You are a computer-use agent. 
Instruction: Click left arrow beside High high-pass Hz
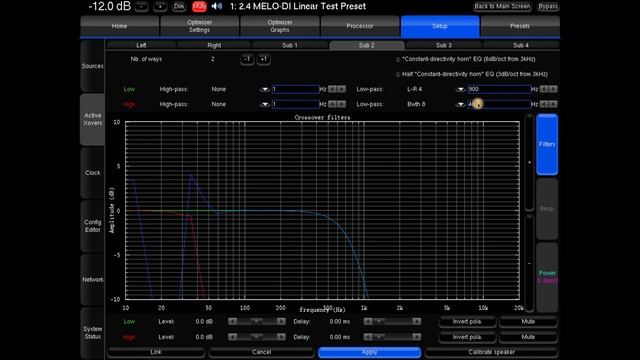click(332, 104)
